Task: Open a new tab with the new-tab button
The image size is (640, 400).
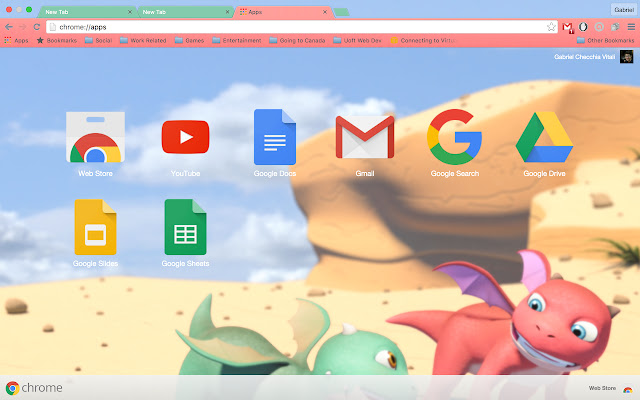Action: [341, 12]
